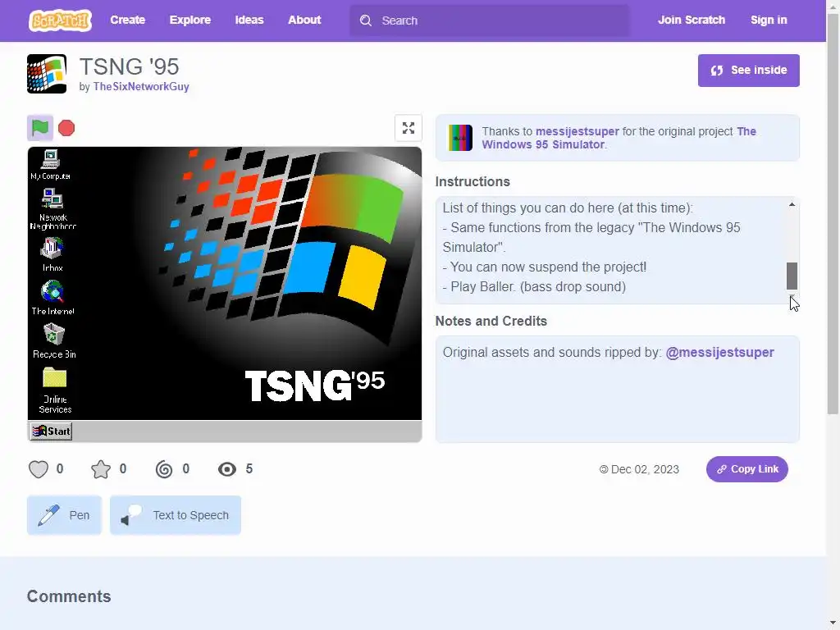Image resolution: width=840 pixels, height=630 pixels.
Task: Open the Explore page
Action: click(x=190, y=20)
